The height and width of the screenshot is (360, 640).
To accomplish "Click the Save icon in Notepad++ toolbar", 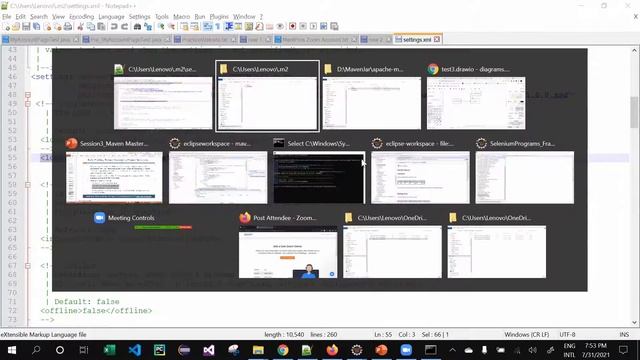I will pyautogui.click(x=26, y=27).
